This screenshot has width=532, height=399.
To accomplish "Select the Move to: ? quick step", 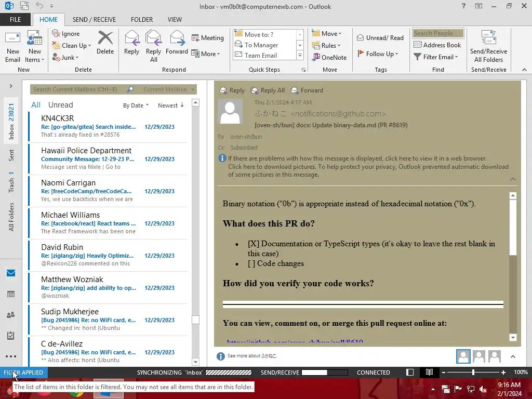I will pyautogui.click(x=264, y=34).
